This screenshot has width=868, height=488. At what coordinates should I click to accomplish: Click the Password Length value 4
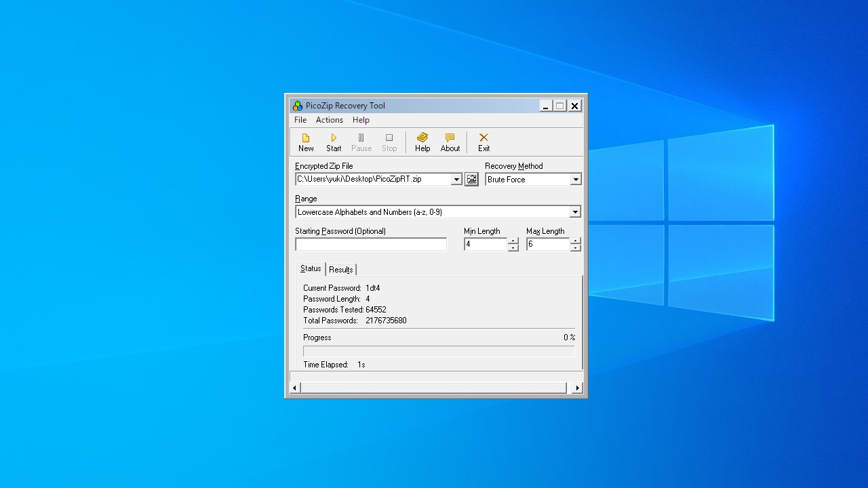coord(368,299)
